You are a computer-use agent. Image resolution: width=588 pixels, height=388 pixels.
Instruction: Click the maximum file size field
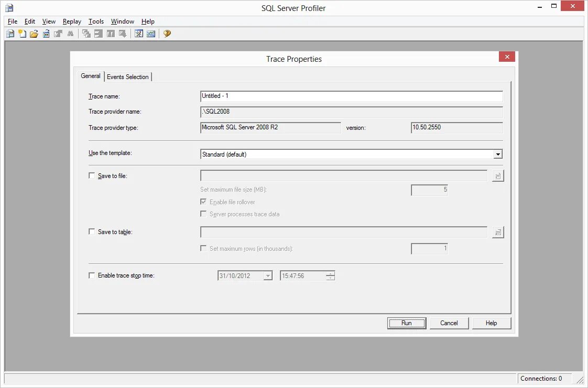429,190
